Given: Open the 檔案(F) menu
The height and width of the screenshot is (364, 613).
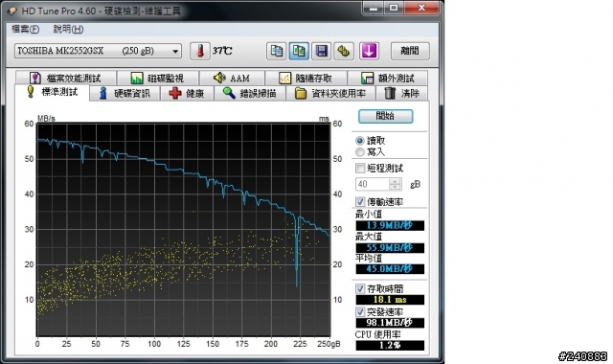Looking at the screenshot, I should (x=26, y=29).
